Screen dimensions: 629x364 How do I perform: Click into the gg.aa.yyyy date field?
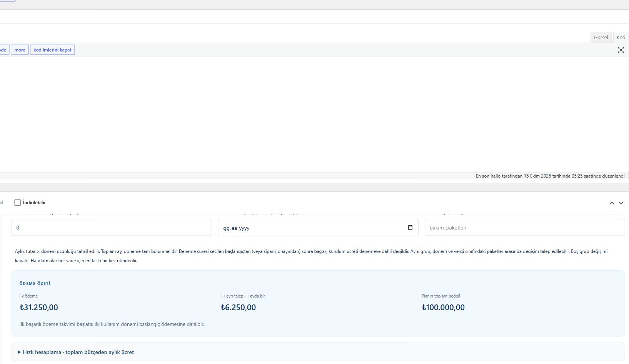pos(318,228)
